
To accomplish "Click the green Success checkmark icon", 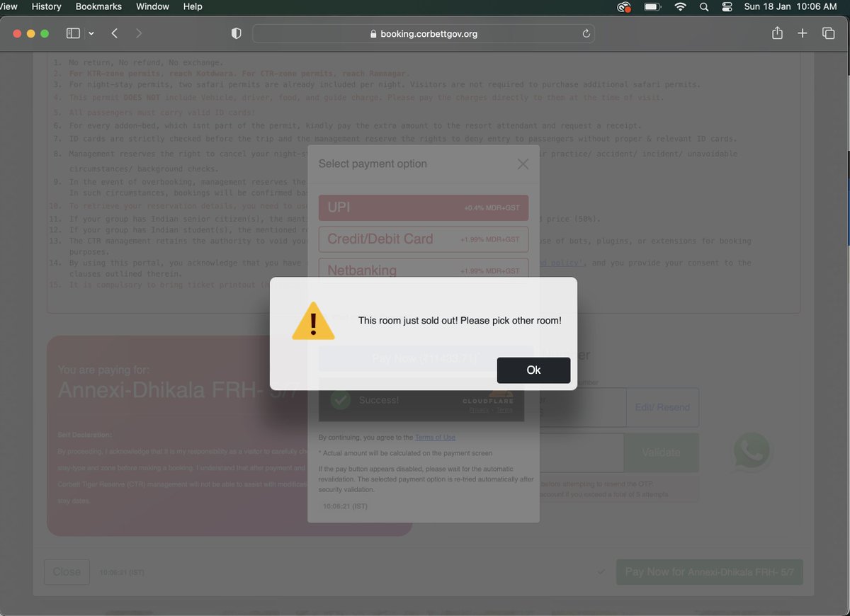I will [341, 400].
